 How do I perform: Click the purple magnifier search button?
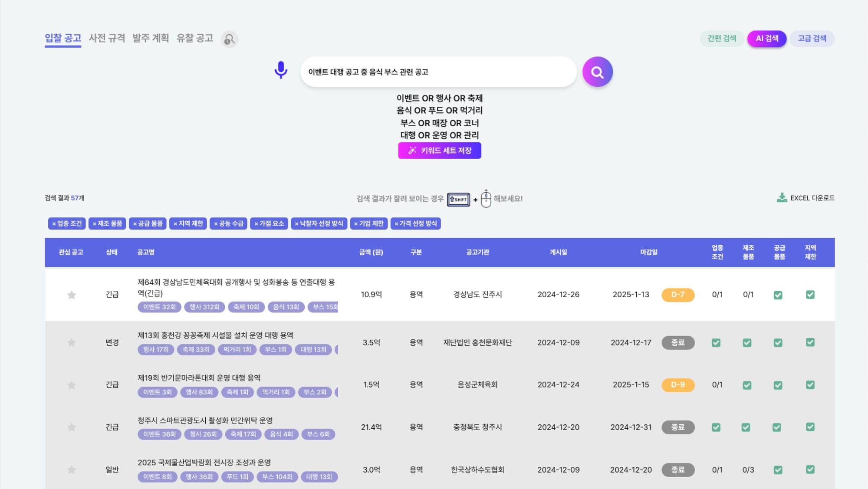(598, 71)
